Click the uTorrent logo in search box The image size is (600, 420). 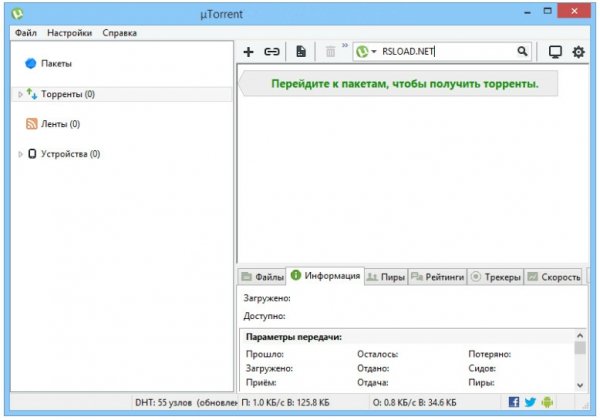[362, 52]
